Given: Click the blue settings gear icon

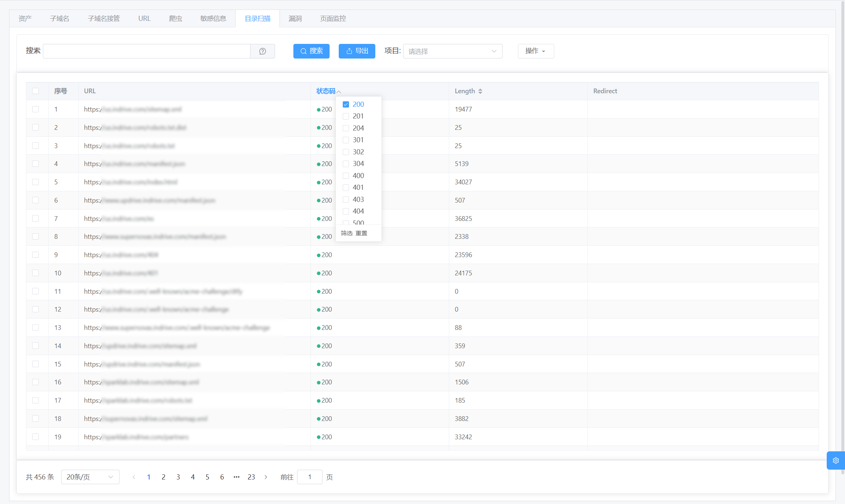Looking at the screenshot, I should click(835, 460).
